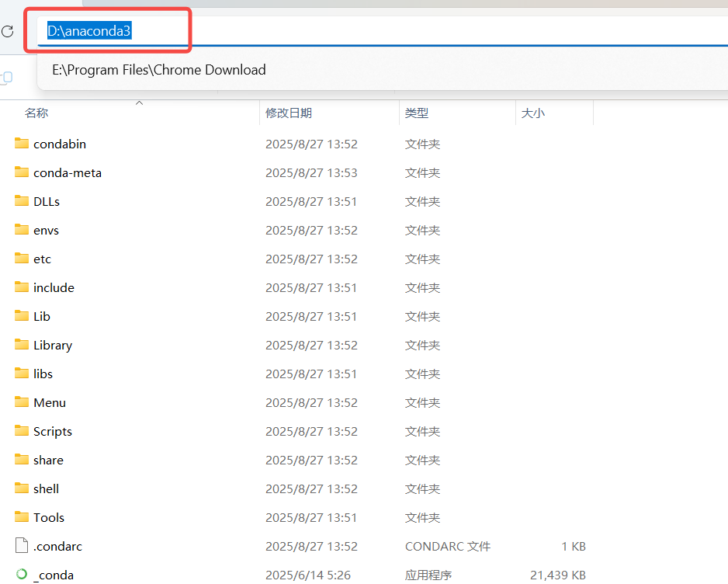
Task: Click the include folder name
Action: [54, 288]
